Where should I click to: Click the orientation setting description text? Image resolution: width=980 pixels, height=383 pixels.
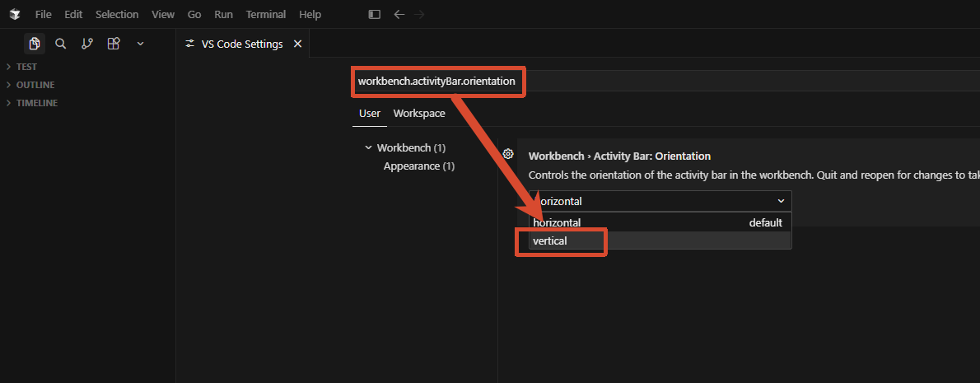(x=754, y=175)
